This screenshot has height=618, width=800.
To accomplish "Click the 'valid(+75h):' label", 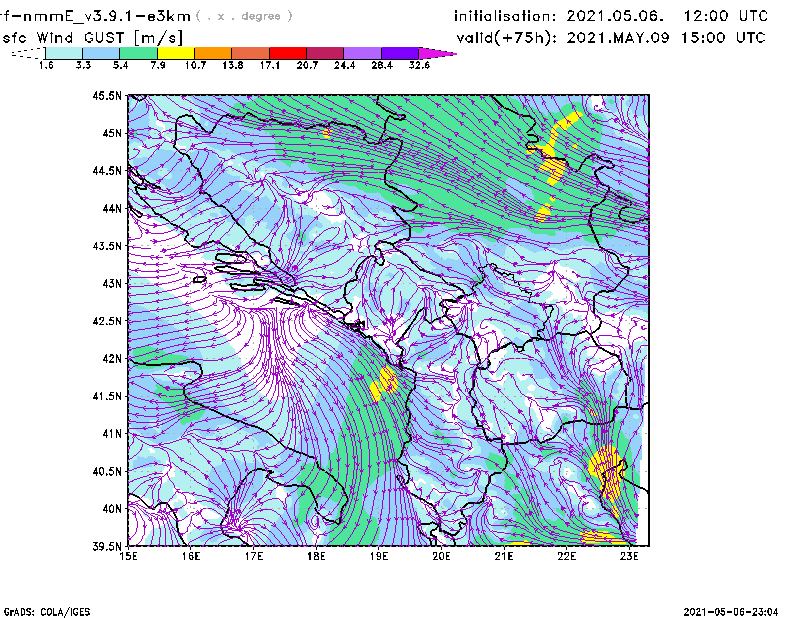I will 507,38.
